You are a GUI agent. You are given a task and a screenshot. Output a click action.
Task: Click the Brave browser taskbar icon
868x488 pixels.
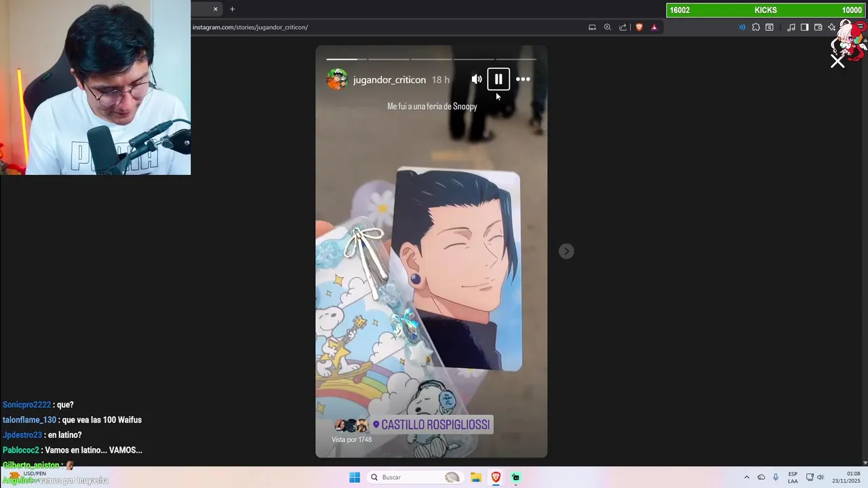pos(496,477)
